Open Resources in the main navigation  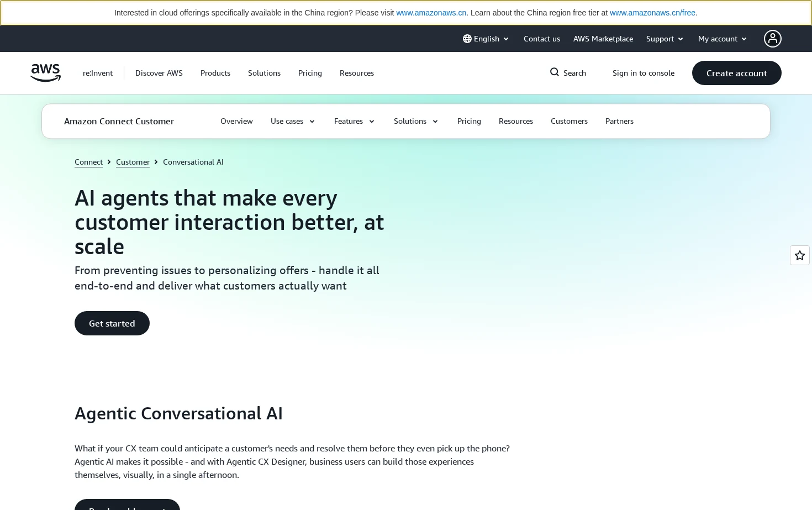357,73
